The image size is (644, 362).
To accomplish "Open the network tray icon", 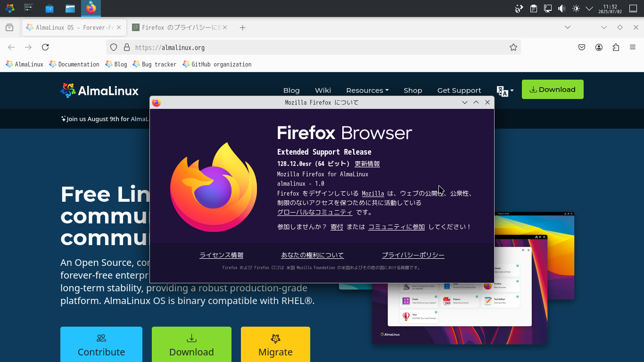I will coord(548,8).
